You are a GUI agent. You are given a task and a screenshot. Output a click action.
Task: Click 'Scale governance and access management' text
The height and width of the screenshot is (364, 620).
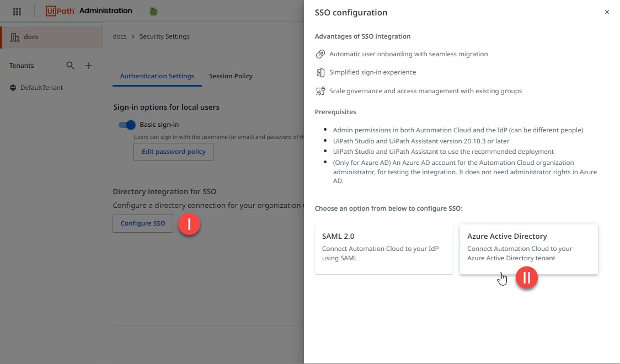pyautogui.click(x=425, y=91)
